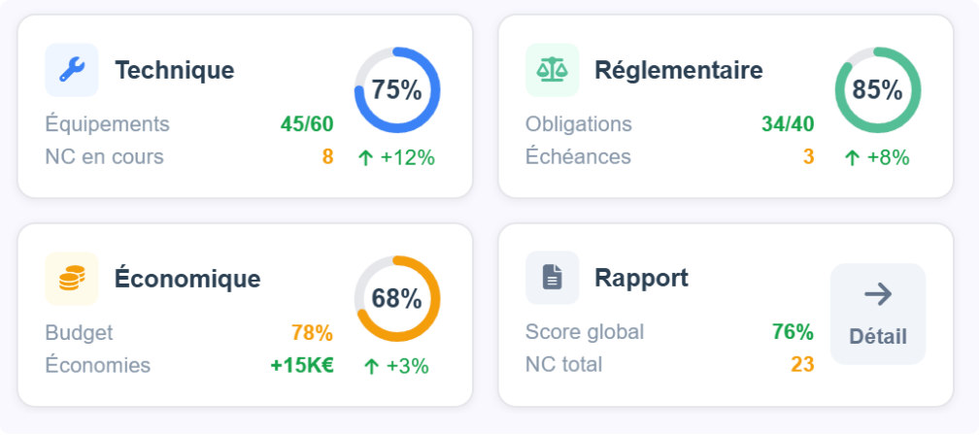Click the 34/40 Obligations value

[787, 124]
